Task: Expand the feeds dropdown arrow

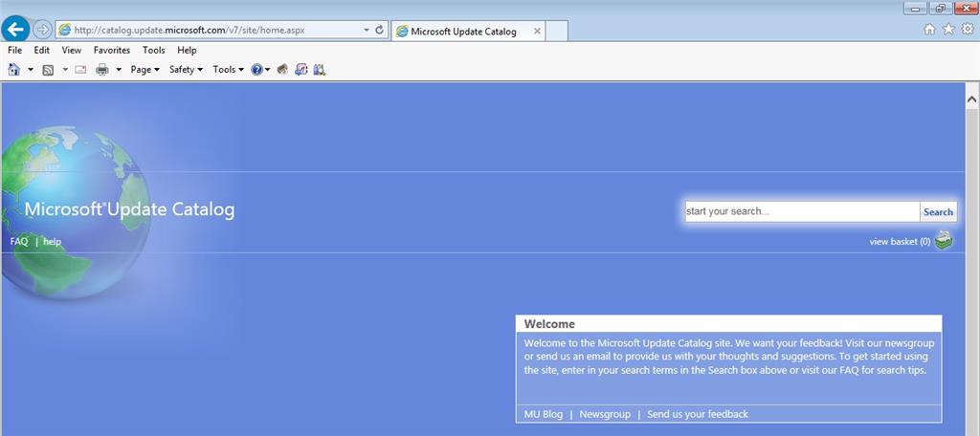Action: point(64,70)
